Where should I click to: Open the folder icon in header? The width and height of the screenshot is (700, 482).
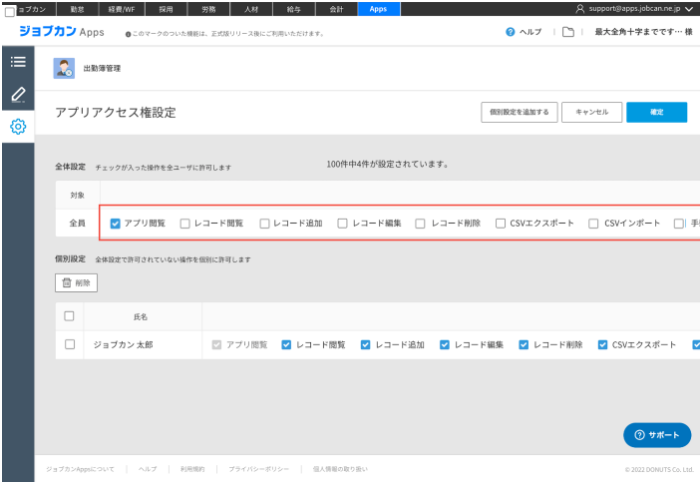point(568,32)
